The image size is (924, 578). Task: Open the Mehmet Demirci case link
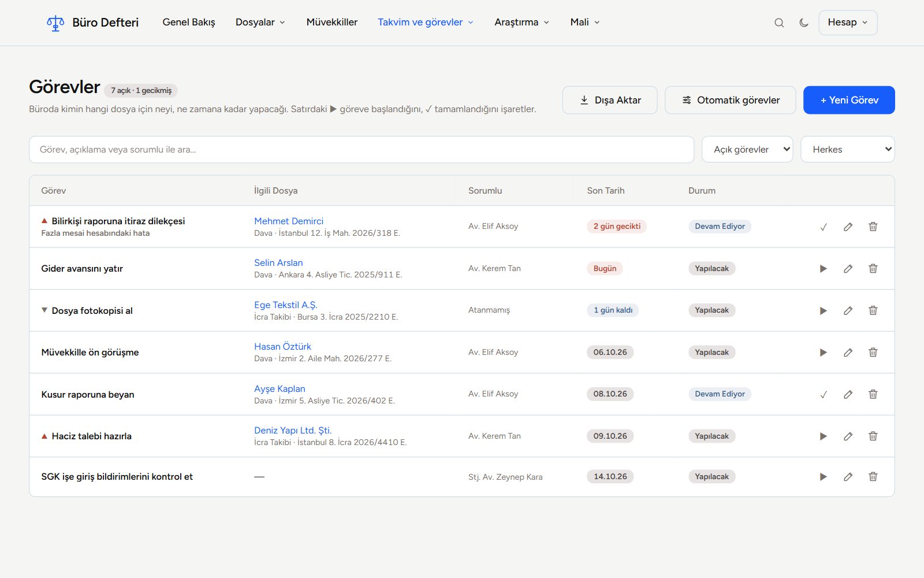coord(289,221)
